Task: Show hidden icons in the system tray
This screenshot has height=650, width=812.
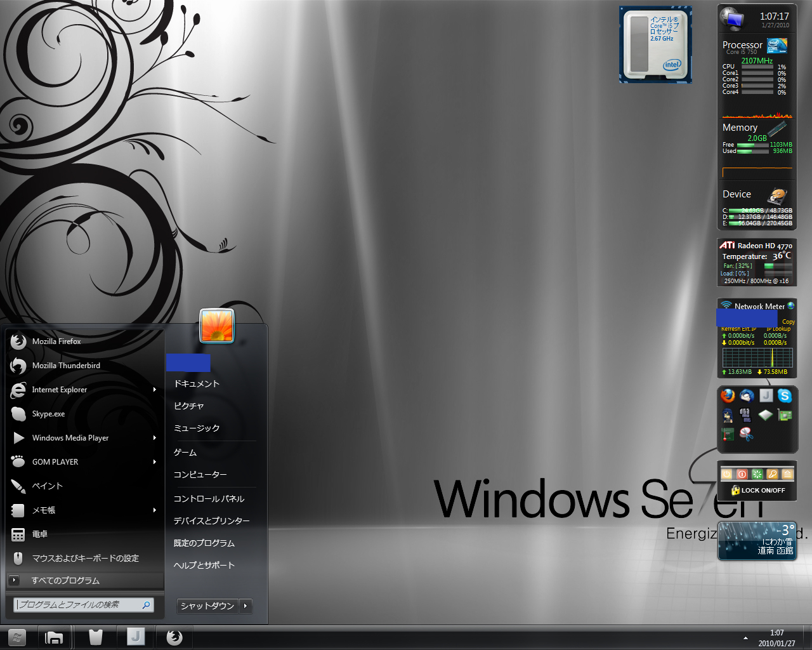Action: coord(745,638)
